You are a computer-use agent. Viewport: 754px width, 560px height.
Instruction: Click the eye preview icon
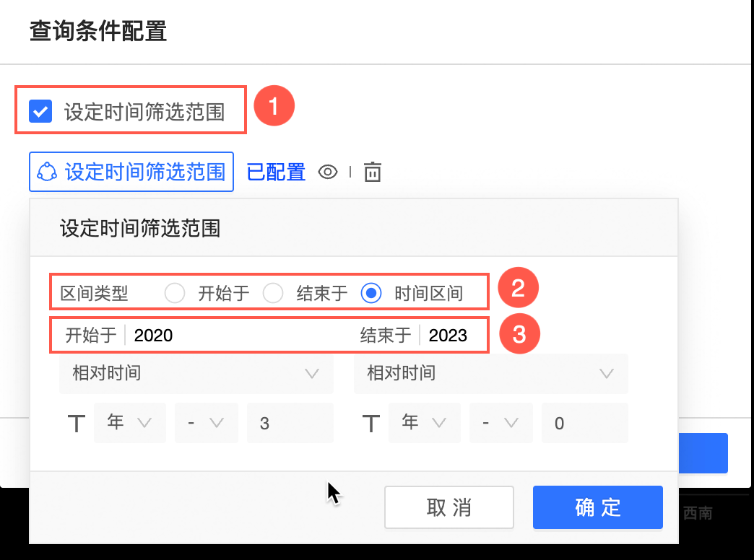click(x=328, y=172)
